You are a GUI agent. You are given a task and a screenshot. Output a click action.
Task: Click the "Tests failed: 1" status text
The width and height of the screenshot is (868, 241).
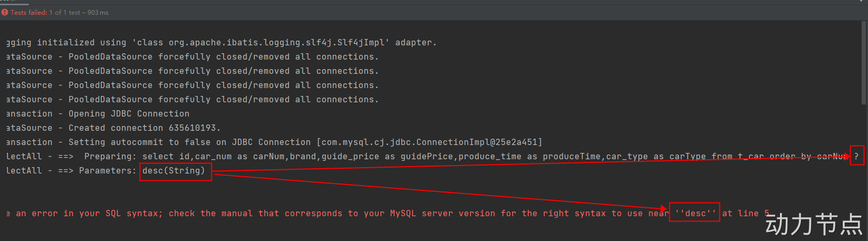[32, 12]
